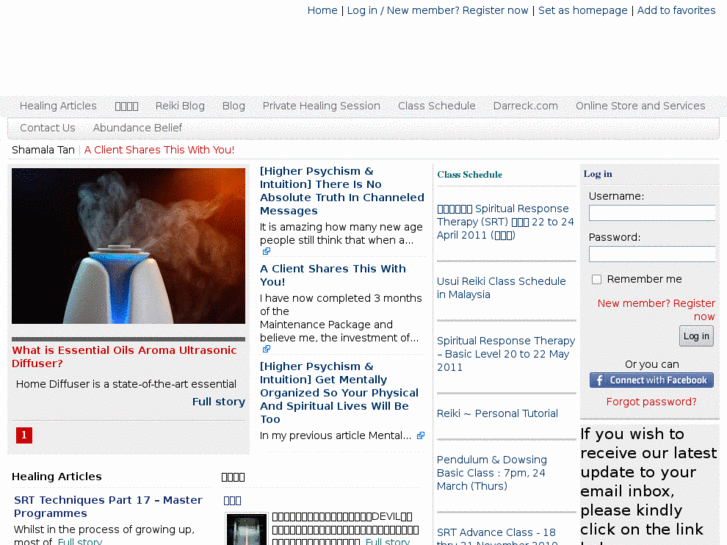Open thumbnail beside the DEVIL Chinese article
The height and width of the screenshot is (545, 727).
tap(246, 529)
